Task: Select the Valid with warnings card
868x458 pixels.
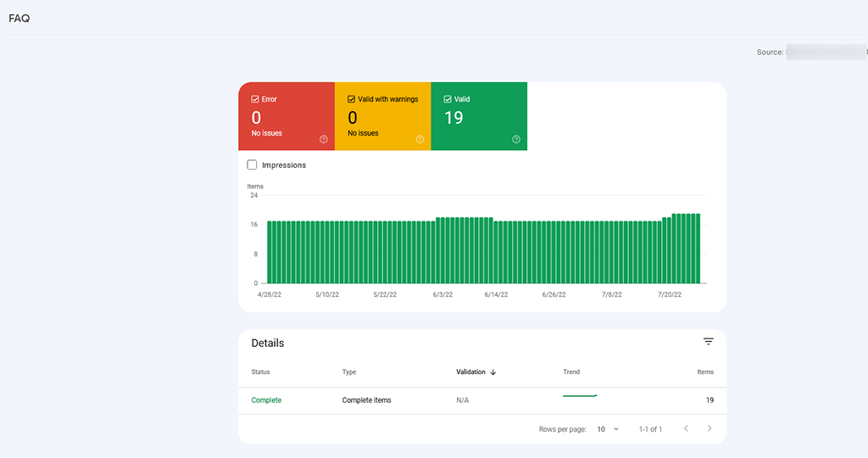Action: coord(383,116)
